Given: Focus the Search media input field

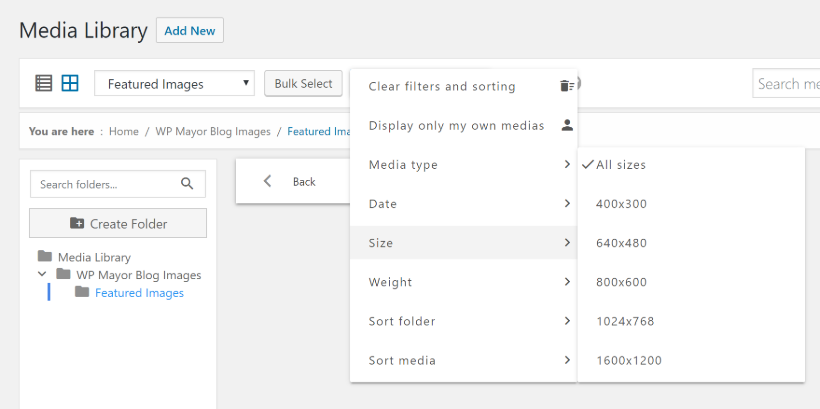Looking at the screenshot, I should tap(786, 84).
